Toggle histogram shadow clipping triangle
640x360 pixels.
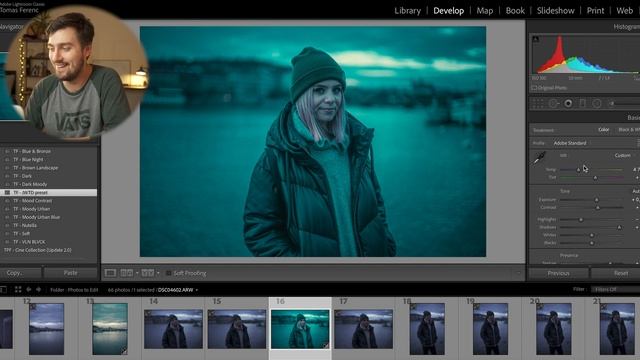point(536,39)
